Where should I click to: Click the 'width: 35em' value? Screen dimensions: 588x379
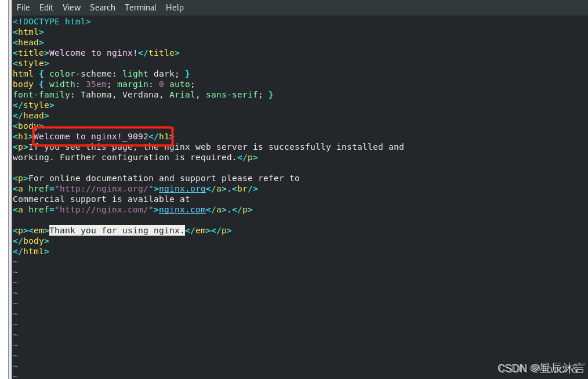tap(78, 84)
